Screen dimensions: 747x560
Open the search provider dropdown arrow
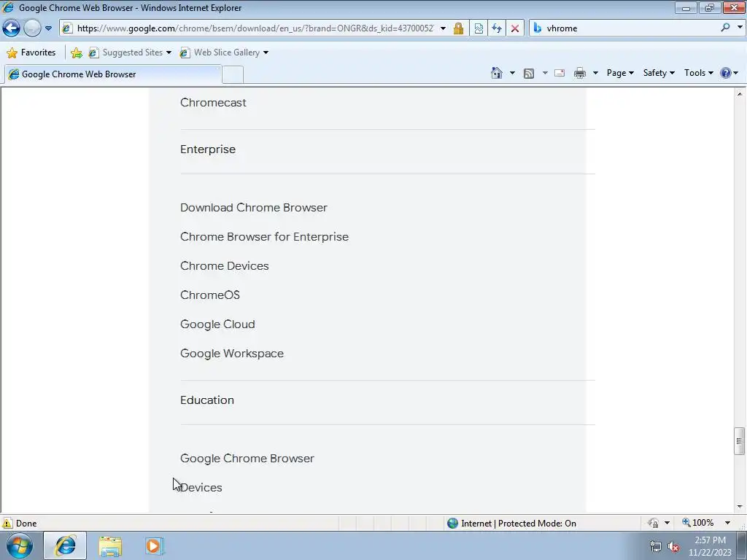click(740, 28)
